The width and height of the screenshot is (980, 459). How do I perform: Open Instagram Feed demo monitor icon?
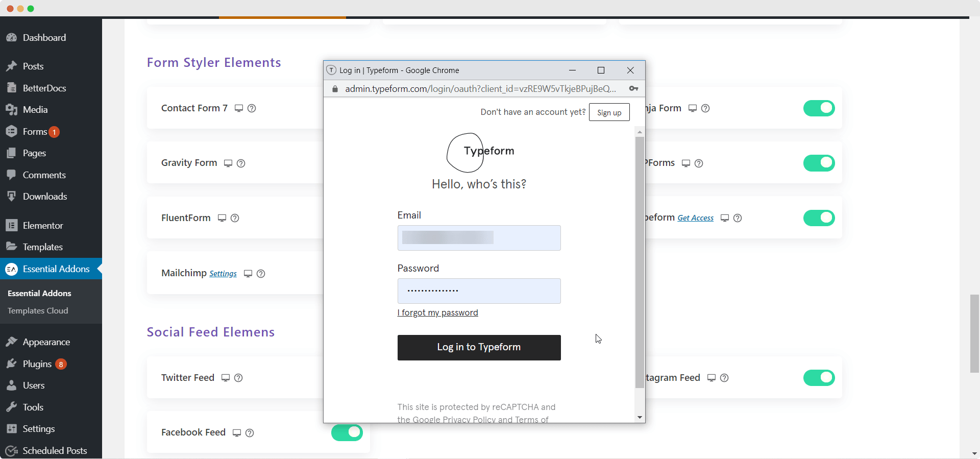pos(712,378)
